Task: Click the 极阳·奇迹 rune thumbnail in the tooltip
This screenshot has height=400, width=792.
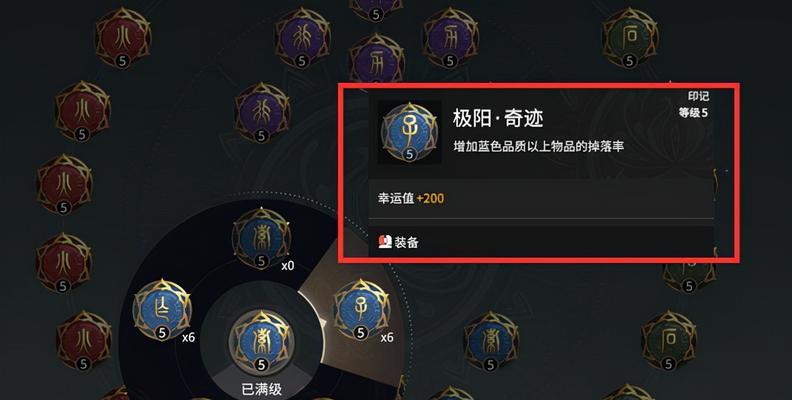Action: coord(409,132)
